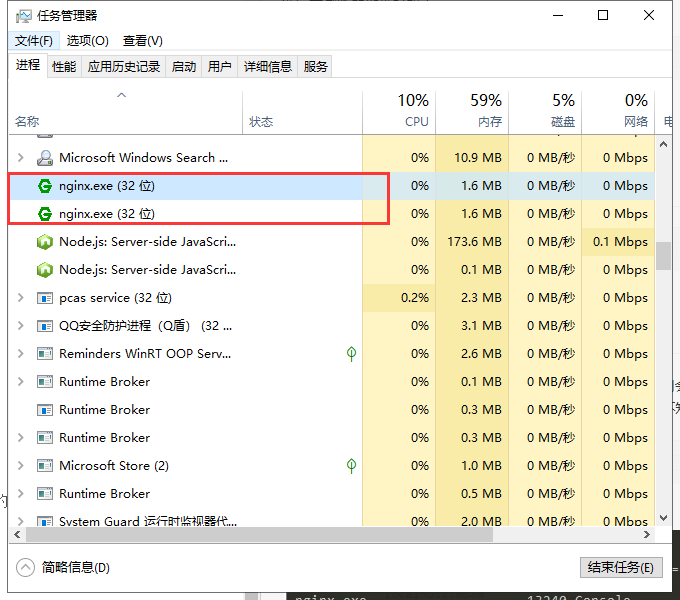Screen dimensions: 680x600
Task: Click the 0.5 MB Runtime Broker icon
Action: (x=45, y=494)
